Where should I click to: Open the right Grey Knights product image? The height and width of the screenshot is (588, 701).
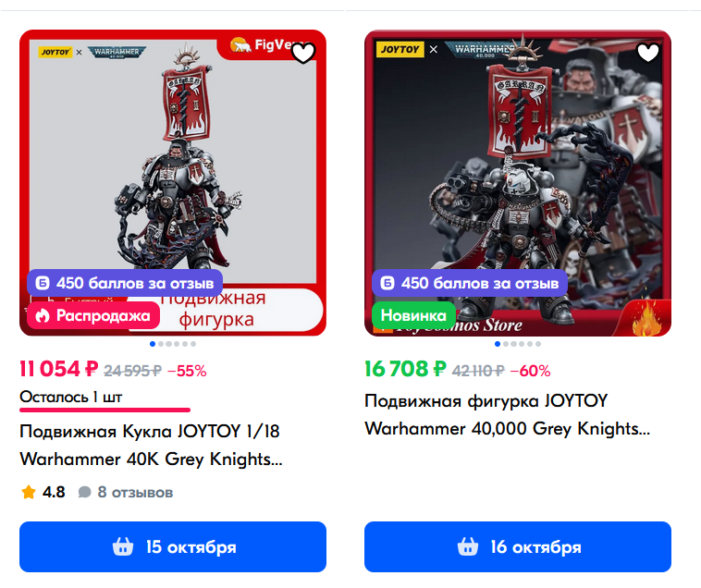click(518, 183)
